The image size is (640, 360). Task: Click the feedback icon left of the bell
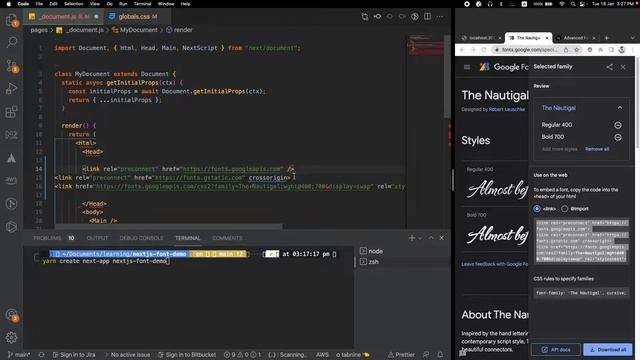426,355
